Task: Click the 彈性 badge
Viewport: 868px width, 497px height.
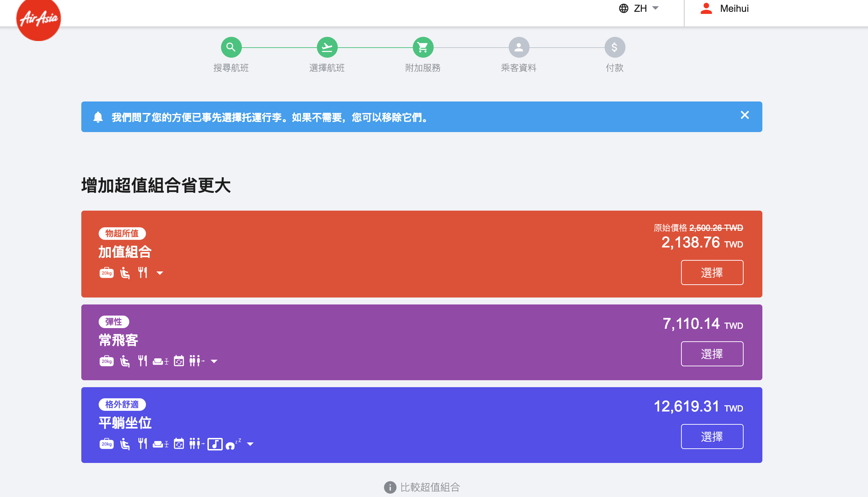Action: (x=114, y=322)
